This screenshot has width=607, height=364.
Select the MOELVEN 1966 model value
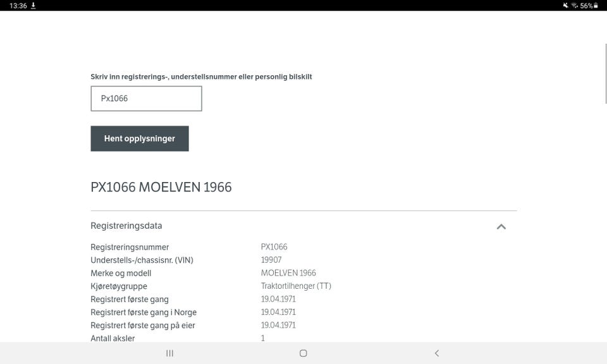pos(288,273)
